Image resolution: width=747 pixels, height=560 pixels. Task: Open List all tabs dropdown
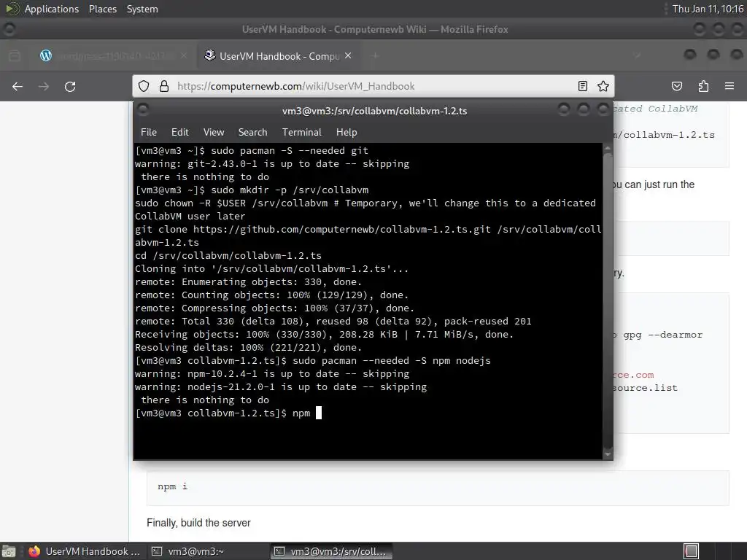[x=638, y=55]
